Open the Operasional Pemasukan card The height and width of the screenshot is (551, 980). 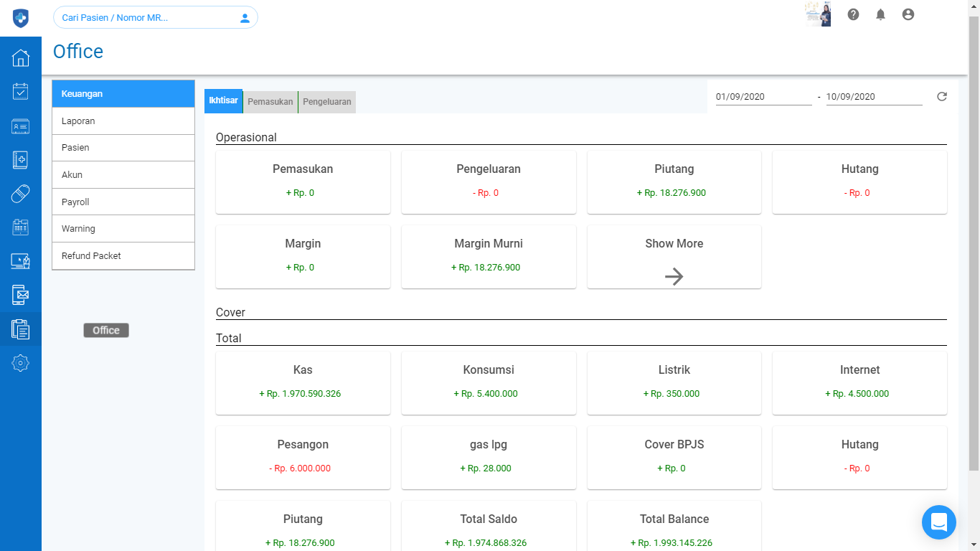coord(303,182)
